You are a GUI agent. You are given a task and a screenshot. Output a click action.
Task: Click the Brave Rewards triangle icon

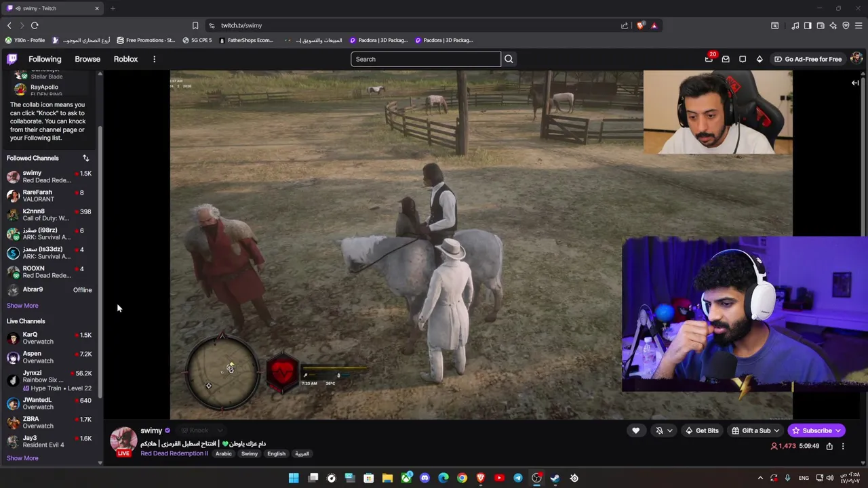pos(654,26)
